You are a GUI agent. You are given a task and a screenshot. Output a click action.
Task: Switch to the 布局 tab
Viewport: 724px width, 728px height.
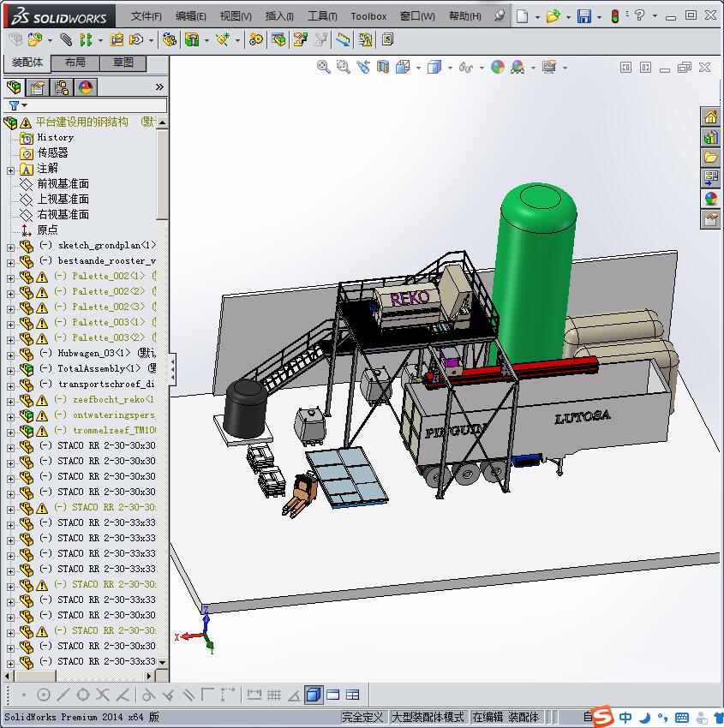click(75, 63)
